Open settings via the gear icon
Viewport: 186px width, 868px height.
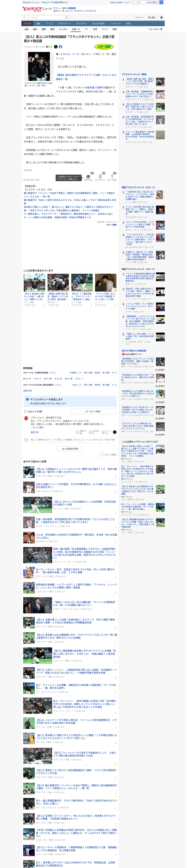click(161, 18)
